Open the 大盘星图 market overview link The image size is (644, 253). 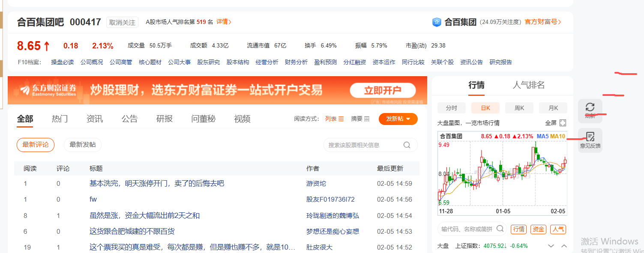click(x=468, y=123)
